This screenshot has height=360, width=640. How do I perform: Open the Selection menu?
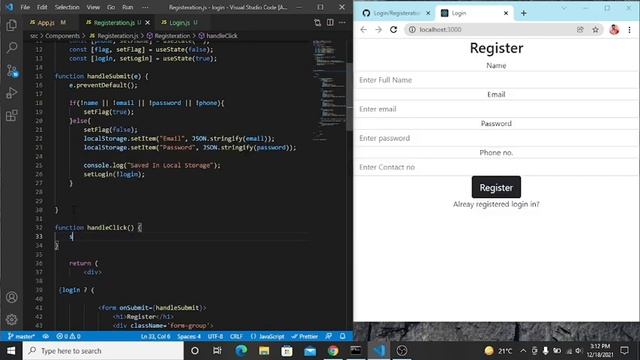point(67,7)
